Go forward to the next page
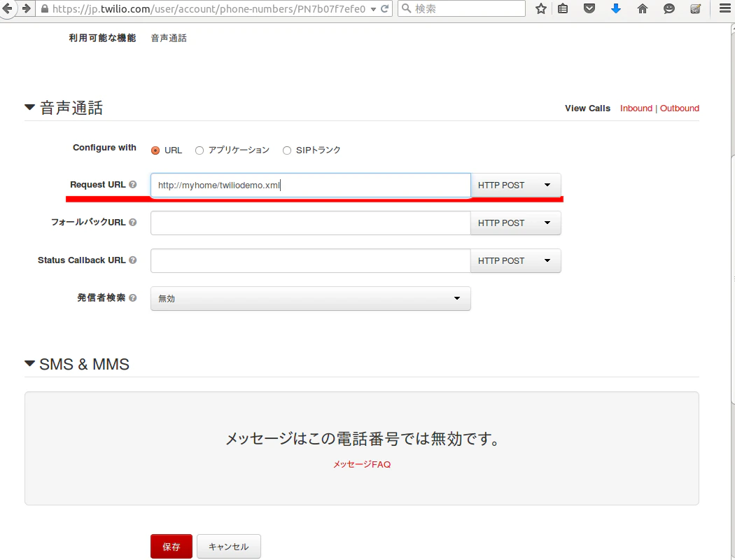The image size is (735, 560). (x=27, y=8)
